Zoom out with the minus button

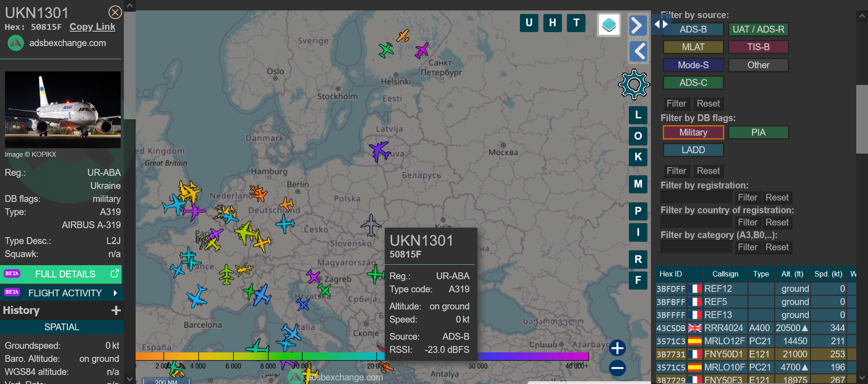(x=617, y=368)
